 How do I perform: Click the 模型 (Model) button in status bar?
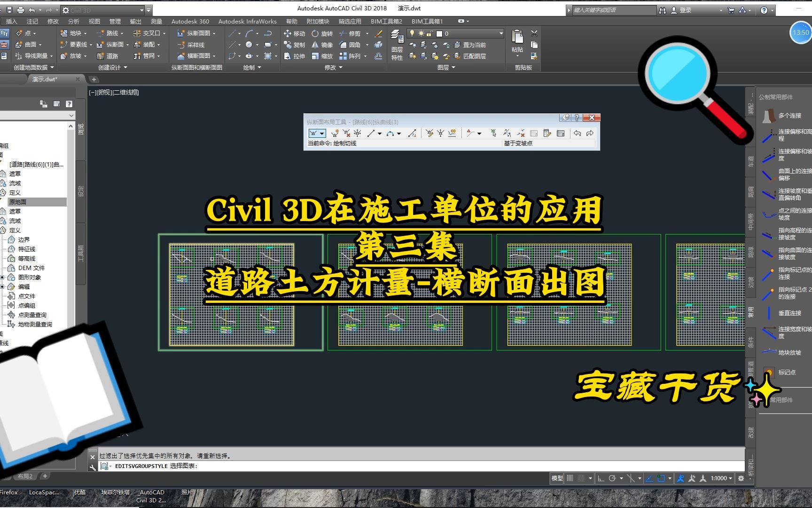click(556, 478)
